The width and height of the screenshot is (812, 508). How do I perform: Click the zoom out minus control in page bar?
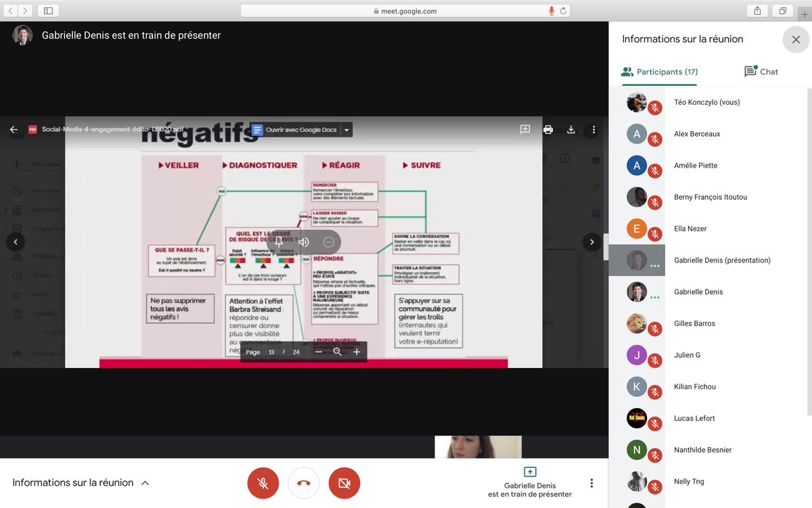click(318, 352)
